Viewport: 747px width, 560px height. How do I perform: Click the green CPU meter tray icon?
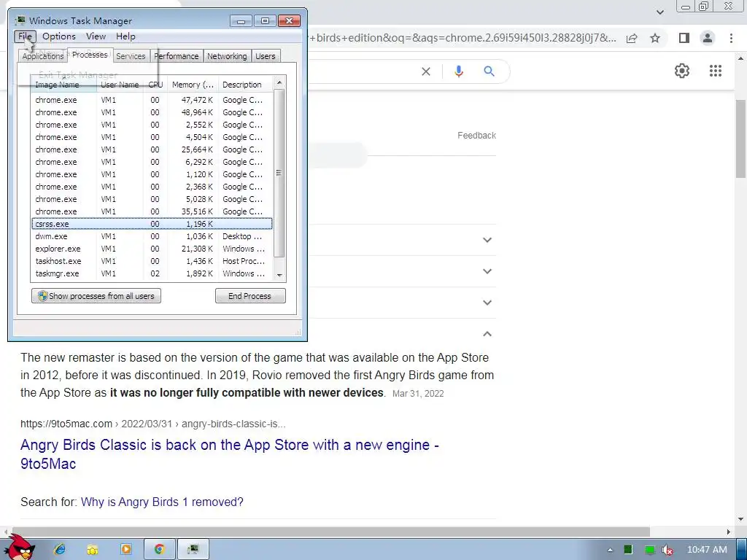[x=628, y=550]
